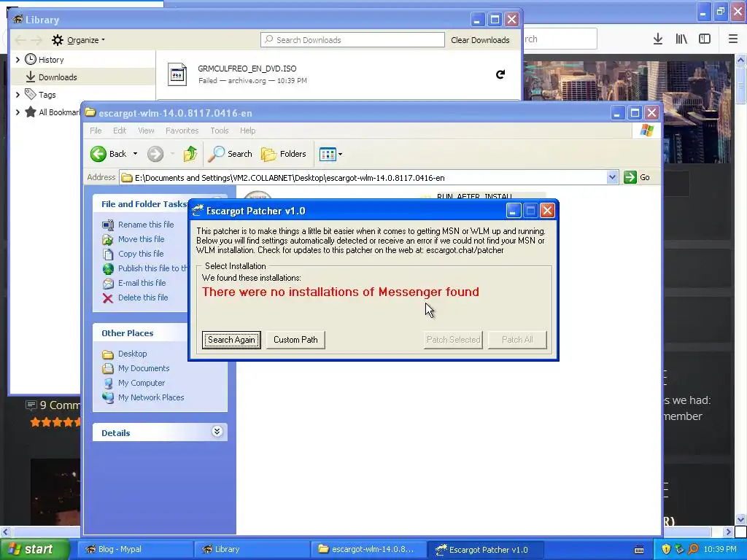Click the Go button beside address bar
747x560 pixels.
coord(637,177)
